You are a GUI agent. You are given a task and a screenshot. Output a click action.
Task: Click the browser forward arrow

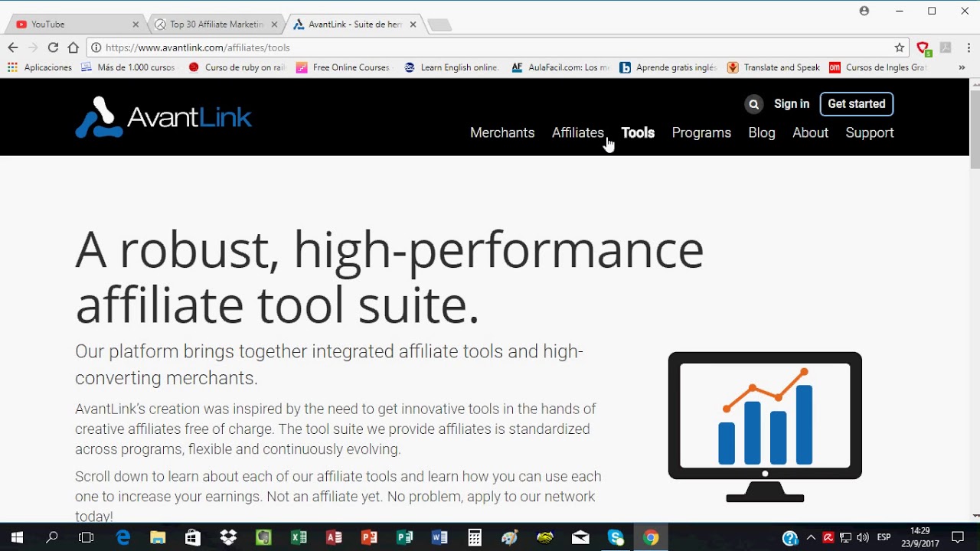tap(33, 47)
